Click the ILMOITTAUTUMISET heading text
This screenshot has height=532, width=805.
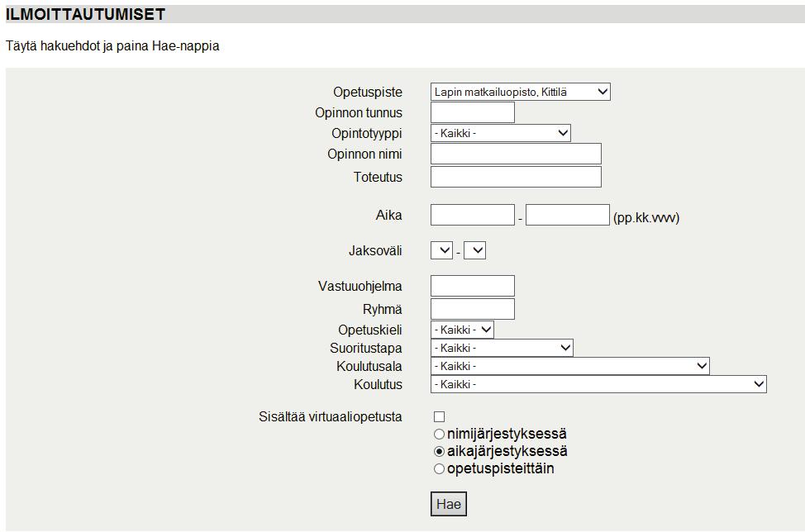86,14
